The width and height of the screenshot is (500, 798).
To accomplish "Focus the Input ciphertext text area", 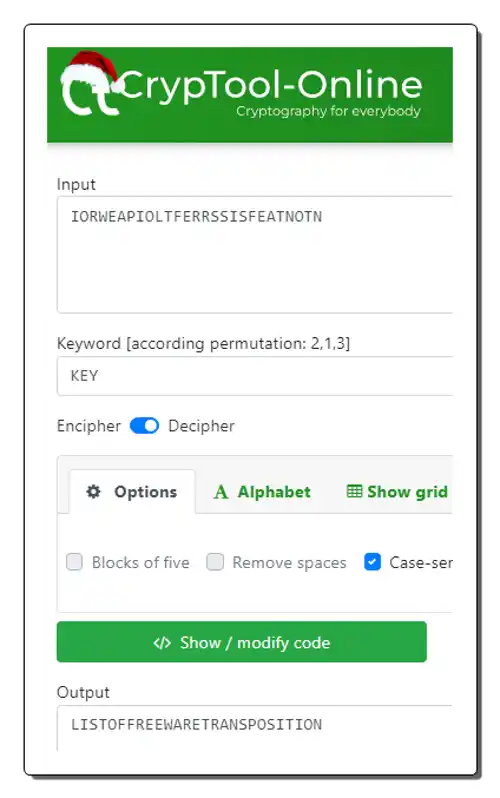I will click(255, 254).
